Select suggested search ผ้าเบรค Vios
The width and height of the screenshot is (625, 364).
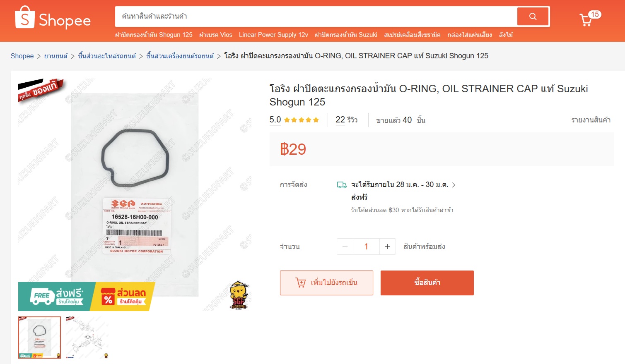[x=216, y=35]
